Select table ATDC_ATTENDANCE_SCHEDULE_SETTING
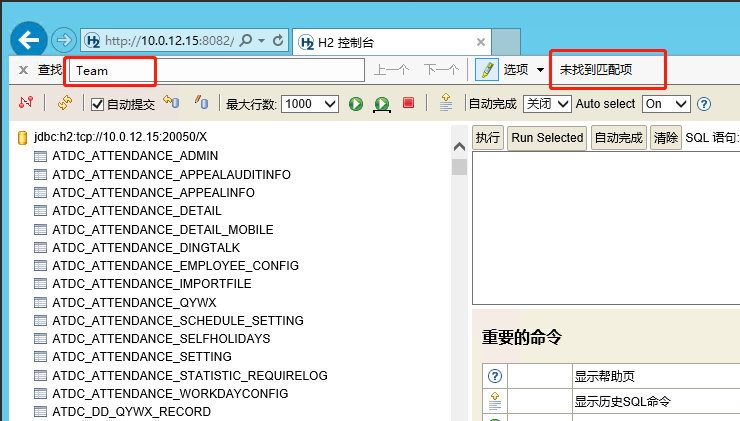This screenshot has height=421, width=740. 178,320
